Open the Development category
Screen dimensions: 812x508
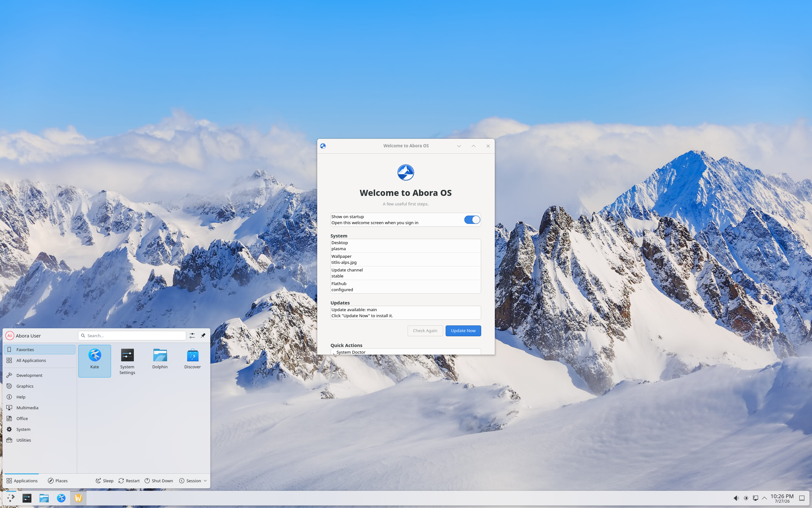[x=40, y=375]
